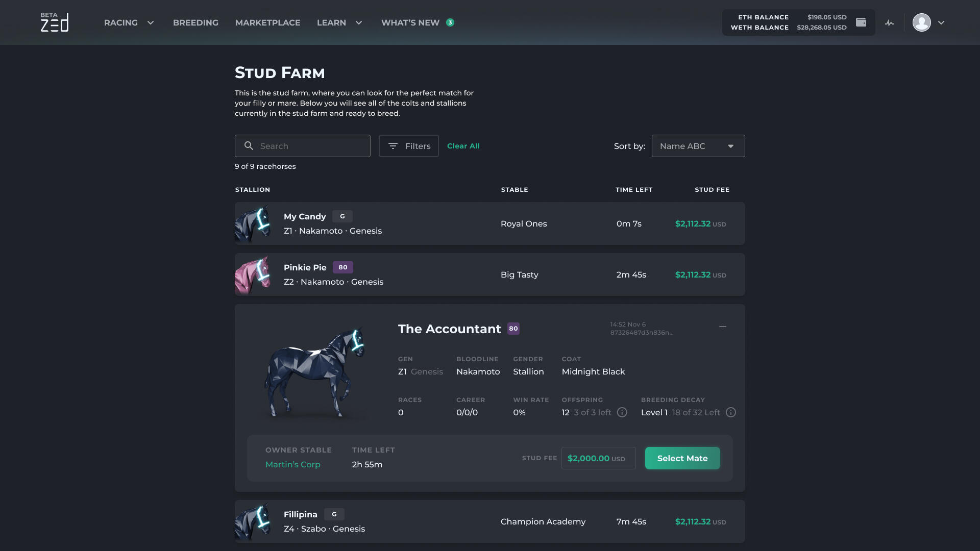
Task: Open the Martin's Corp stable link
Action: (x=293, y=464)
